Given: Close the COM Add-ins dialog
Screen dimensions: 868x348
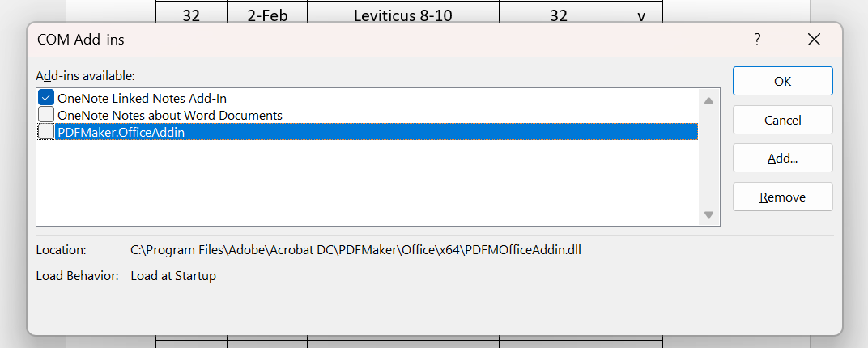Looking at the screenshot, I should (814, 40).
